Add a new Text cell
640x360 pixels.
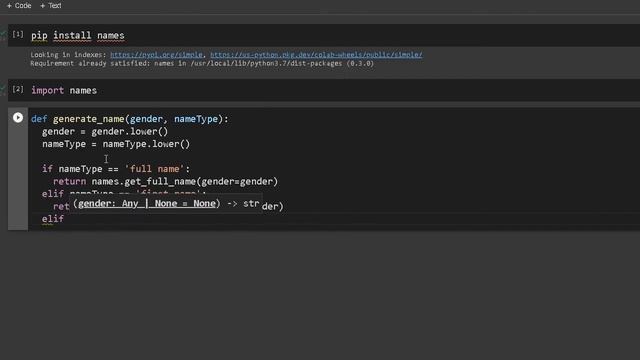51,6
